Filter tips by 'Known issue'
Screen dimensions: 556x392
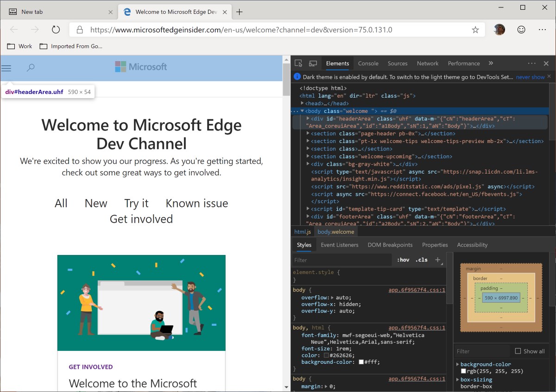[197, 203]
